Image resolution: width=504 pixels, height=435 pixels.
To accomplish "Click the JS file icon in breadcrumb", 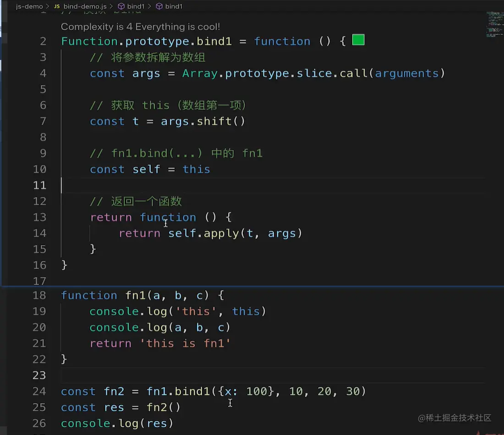I will pos(57,6).
